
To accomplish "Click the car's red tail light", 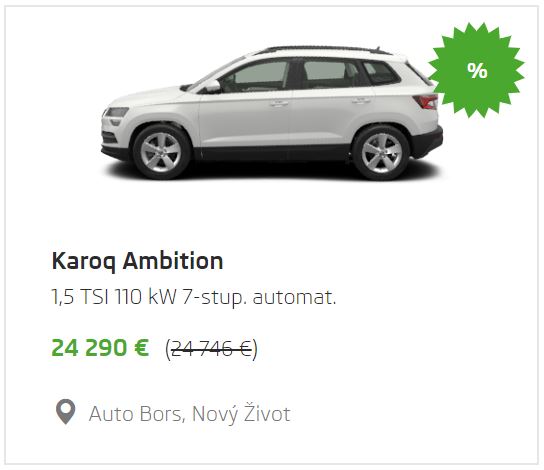I will pos(426,102).
